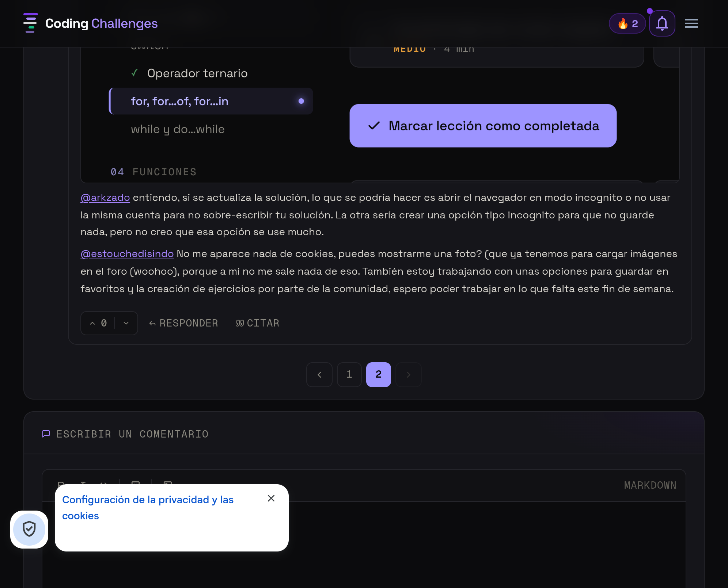
Task: Close the privacy and cookies popup
Action: 271,498
